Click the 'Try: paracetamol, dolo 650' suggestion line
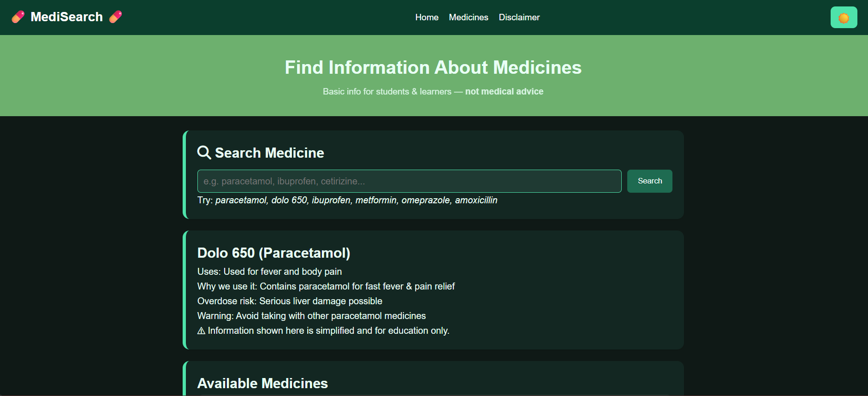The width and height of the screenshot is (868, 396). (347, 200)
